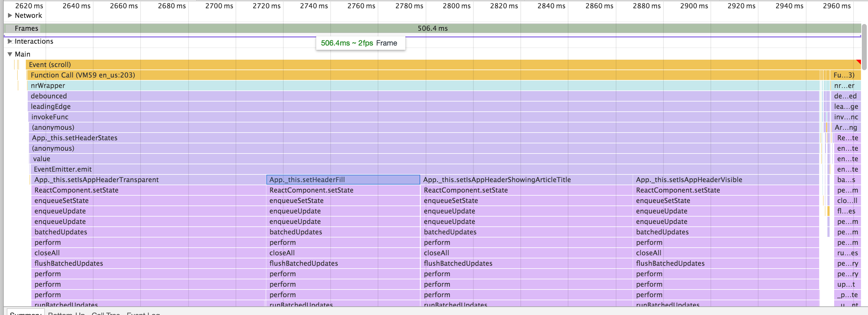Select App._this.setIsAppHeaderTransparent block
This screenshot has height=315, width=868.
click(148, 180)
